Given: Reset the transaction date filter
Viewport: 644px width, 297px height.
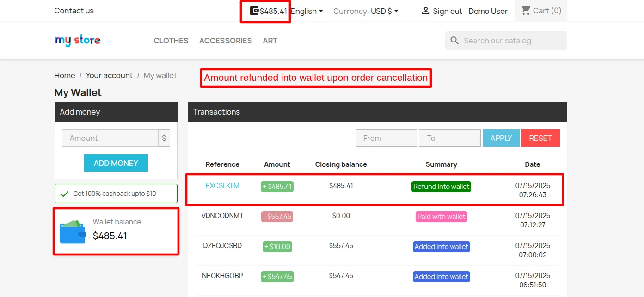Looking at the screenshot, I should pos(540,138).
